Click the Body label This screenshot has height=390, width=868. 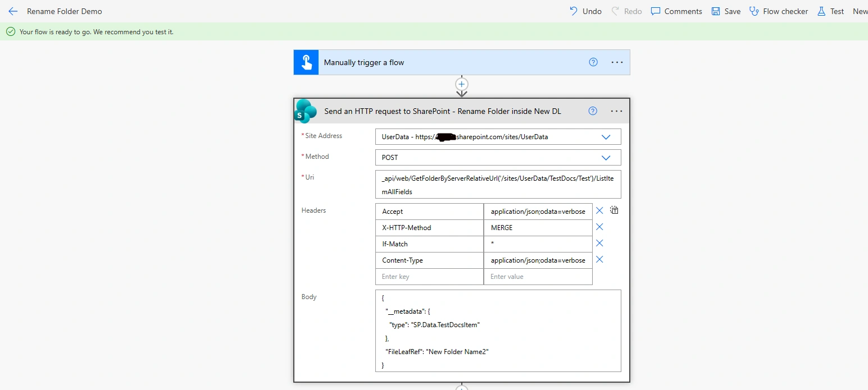pos(309,297)
